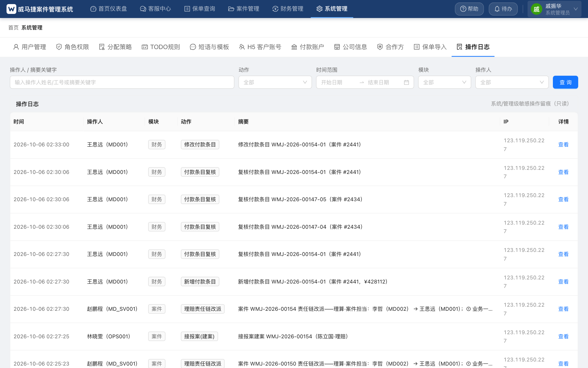Click the 帮助 question mark icon
588x368 pixels.
point(463,9)
